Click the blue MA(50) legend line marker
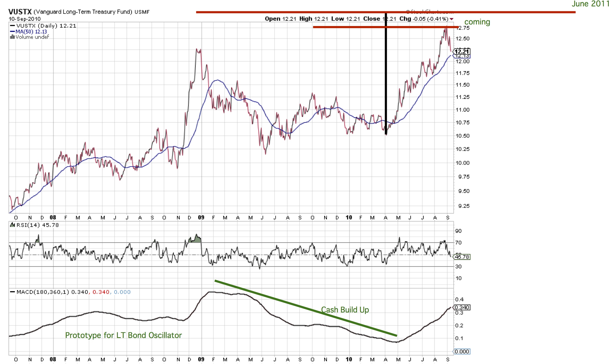 click(12, 32)
